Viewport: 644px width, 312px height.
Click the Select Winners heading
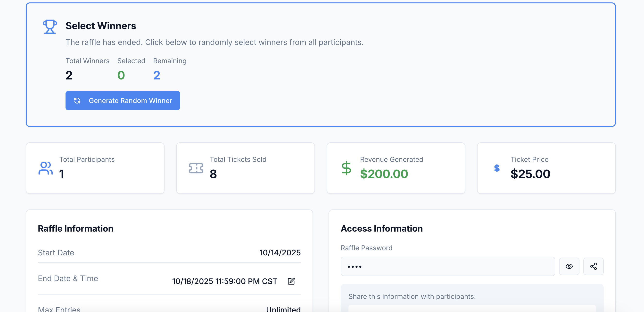click(101, 26)
